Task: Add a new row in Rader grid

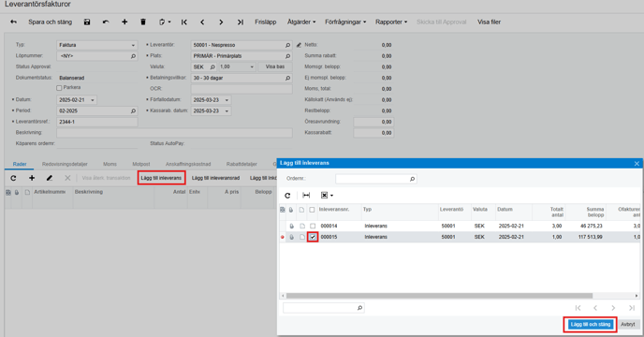Action: [x=32, y=178]
